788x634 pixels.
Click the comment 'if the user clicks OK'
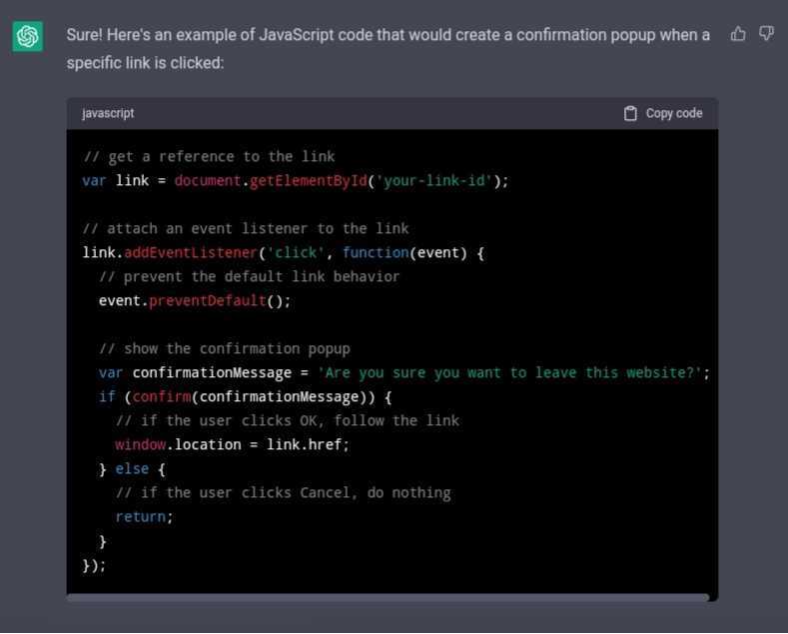(287, 420)
